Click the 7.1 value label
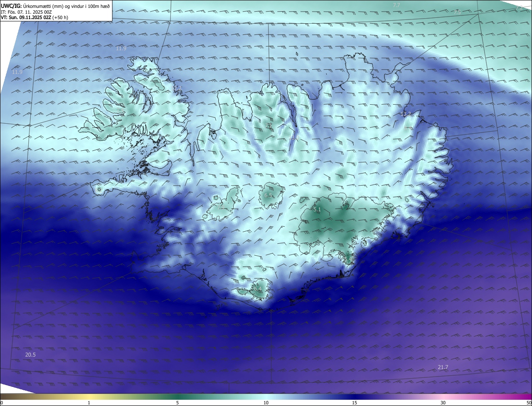 tap(269, 125)
